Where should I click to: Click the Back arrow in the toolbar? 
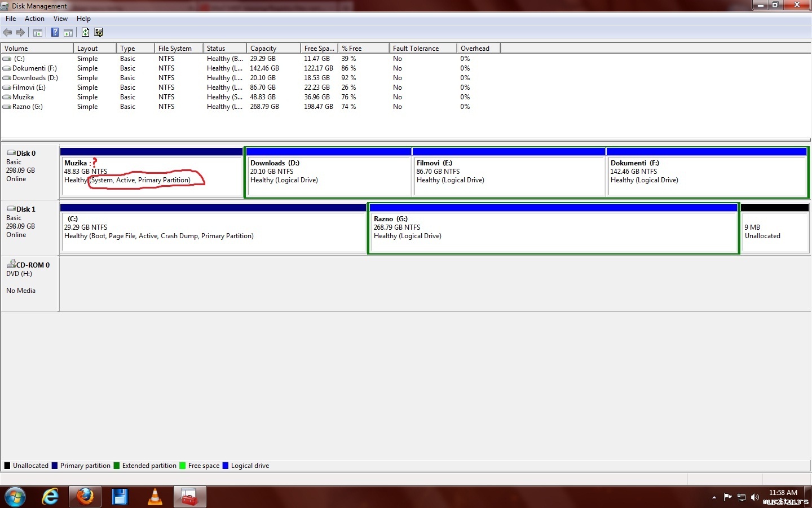pyautogui.click(x=7, y=33)
